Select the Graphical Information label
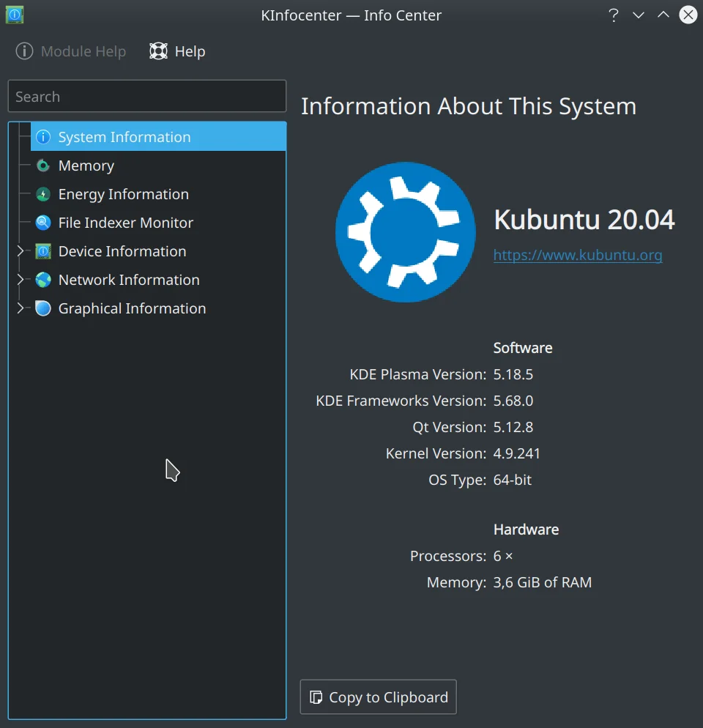This screenshot has width=703, height=728. tap(132, 309)
